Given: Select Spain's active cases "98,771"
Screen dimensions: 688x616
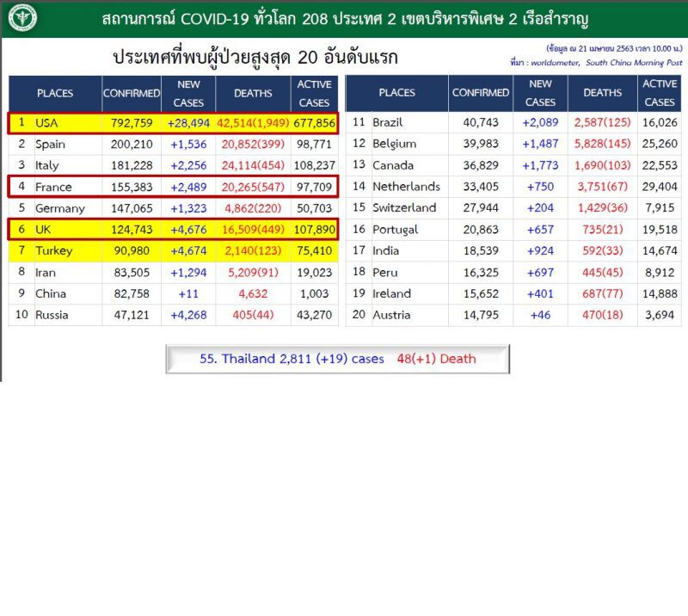Looking at the screenshot, I should 314,144.
